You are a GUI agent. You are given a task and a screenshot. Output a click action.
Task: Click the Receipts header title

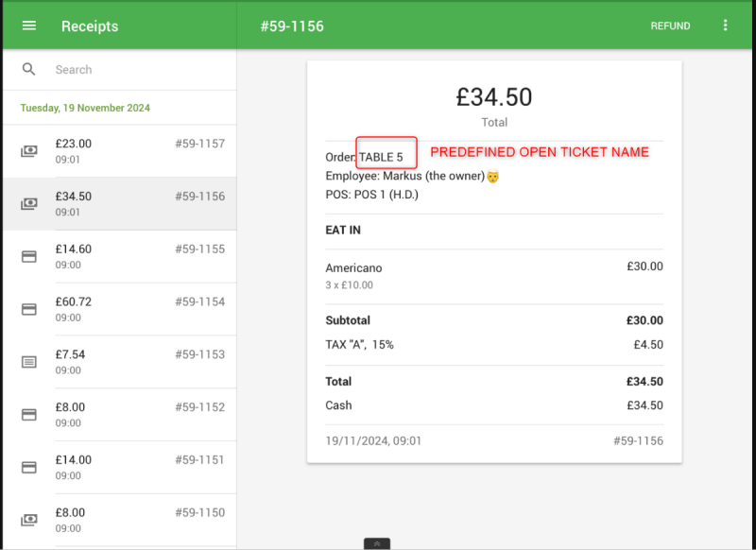90,26
